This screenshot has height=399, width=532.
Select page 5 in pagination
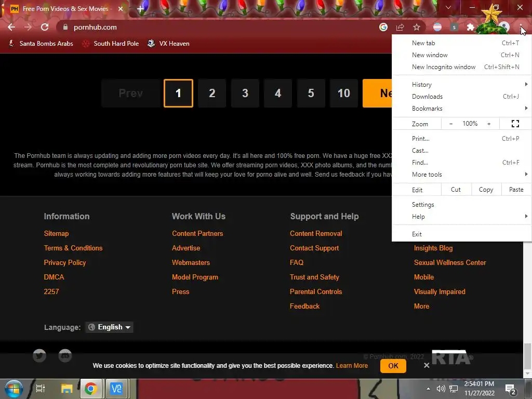pyautogui.click(x=311, y=94)
